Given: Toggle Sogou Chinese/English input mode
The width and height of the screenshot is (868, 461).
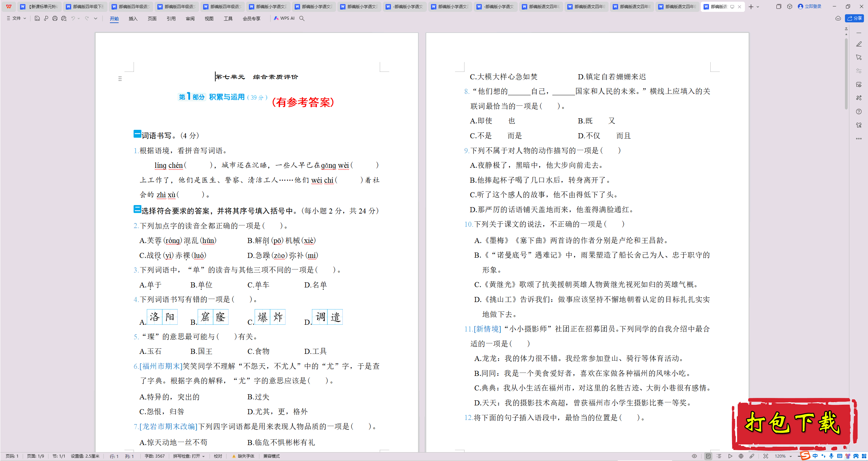Looking at the screenshot, I should click(815, 456).
